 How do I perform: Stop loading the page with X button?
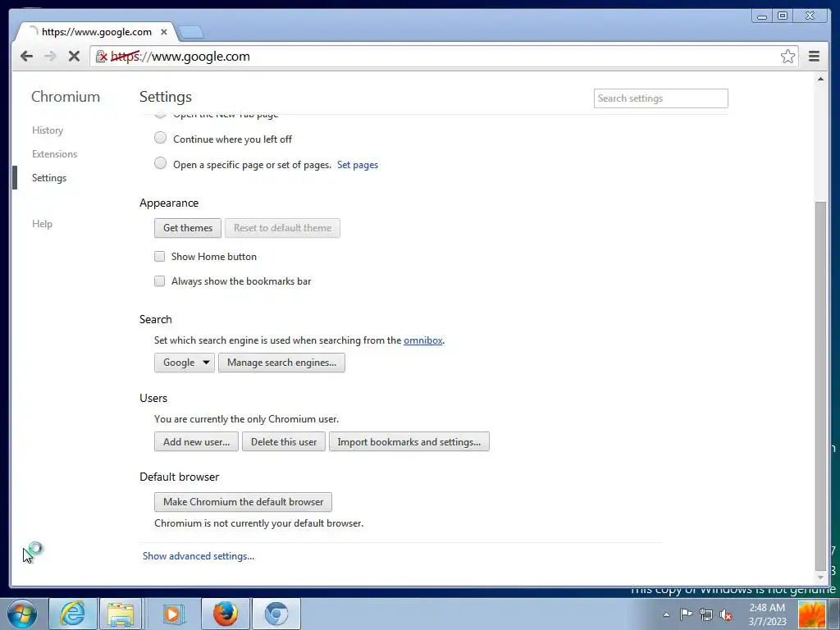[74, 57]
